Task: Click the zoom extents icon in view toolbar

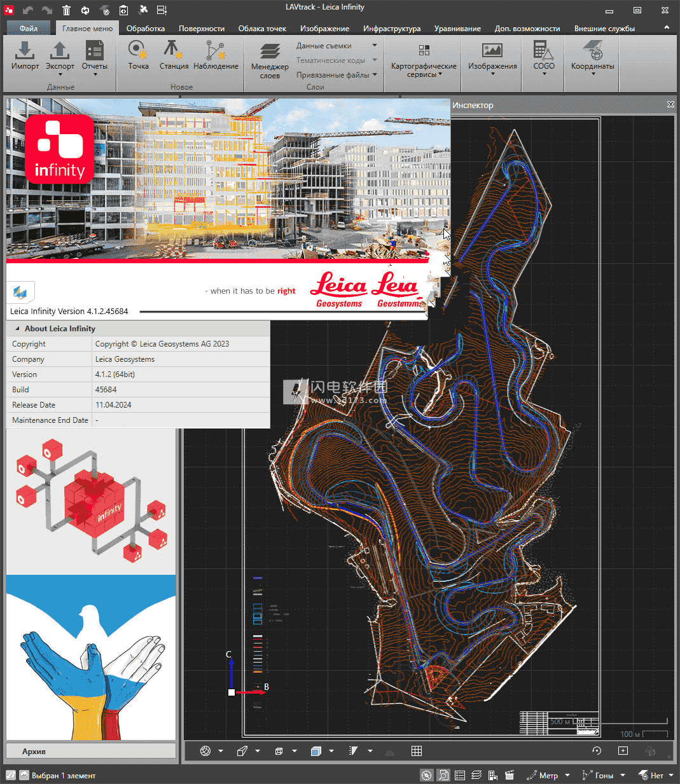Action: [x=623, y=750]
